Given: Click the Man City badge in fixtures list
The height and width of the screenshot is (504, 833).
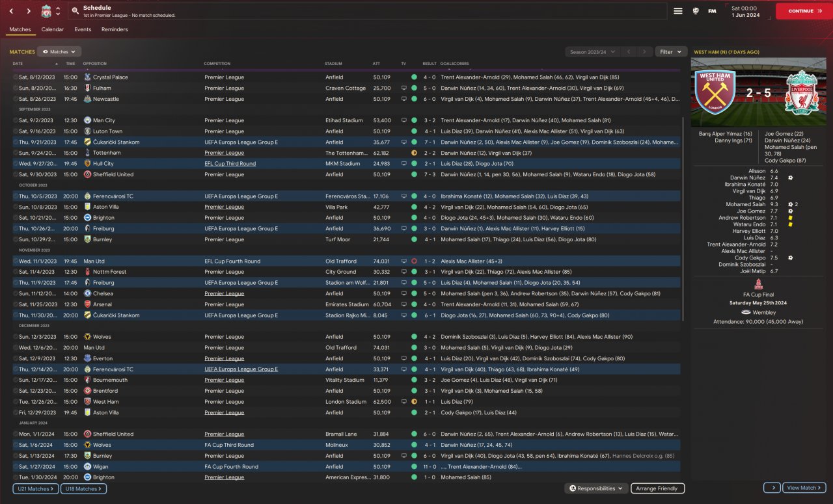Looking at the screenshot, I should tap(87, 120).
